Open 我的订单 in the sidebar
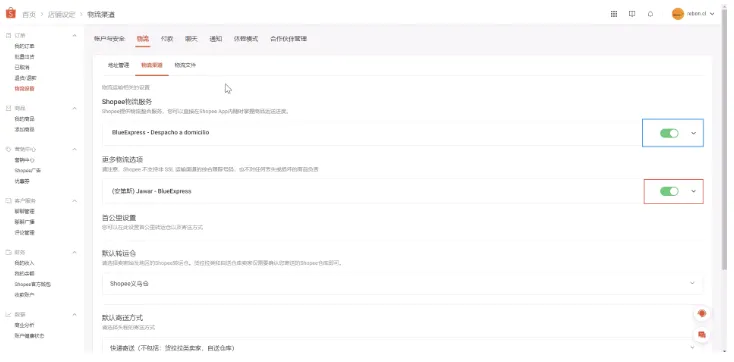The width and height of the screenshot is (734, 362). (24, 46)
